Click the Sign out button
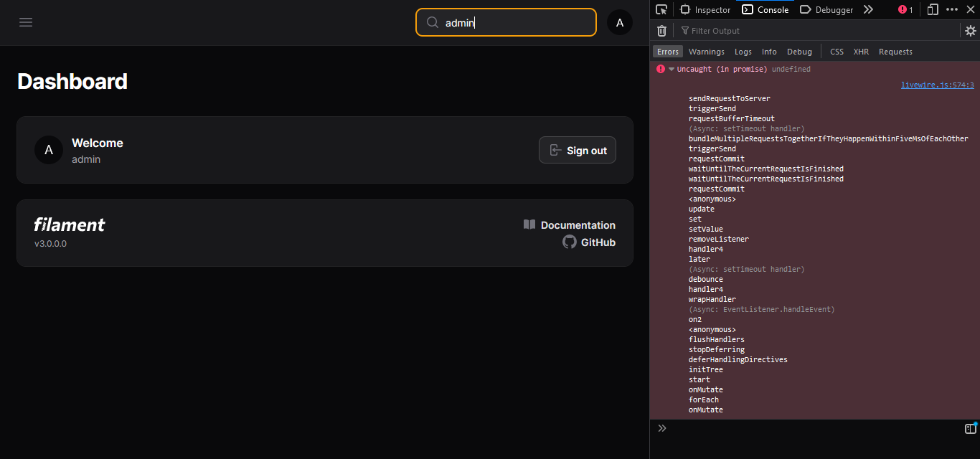 (577, 150)
